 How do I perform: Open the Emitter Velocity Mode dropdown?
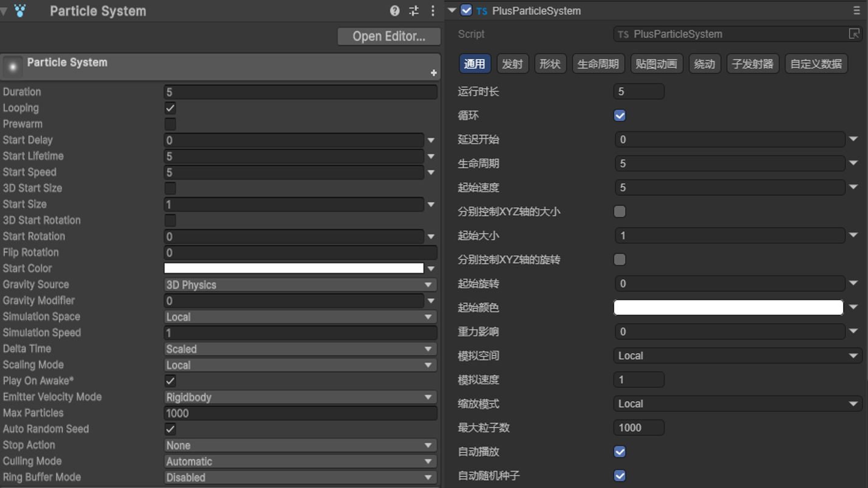pos(300,397)
